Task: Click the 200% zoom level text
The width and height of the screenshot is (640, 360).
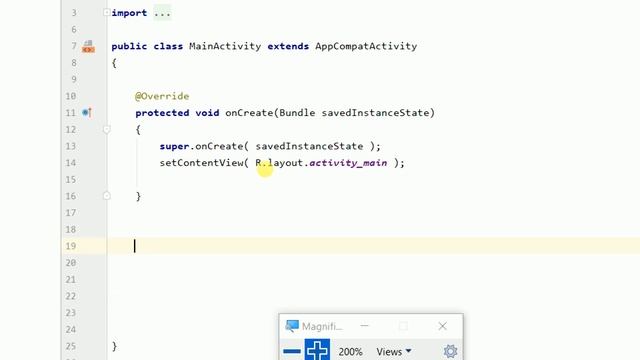Action: point(350,352)
